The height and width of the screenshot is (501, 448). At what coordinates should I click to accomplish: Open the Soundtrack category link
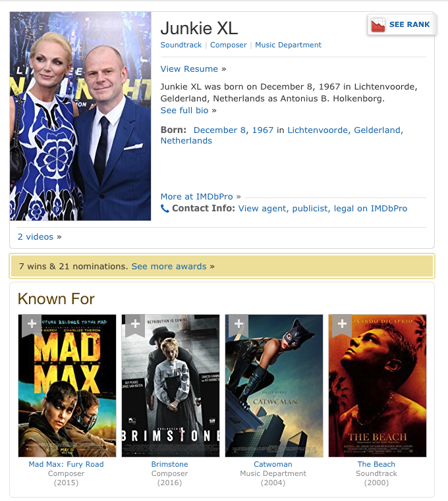[181, 45]
